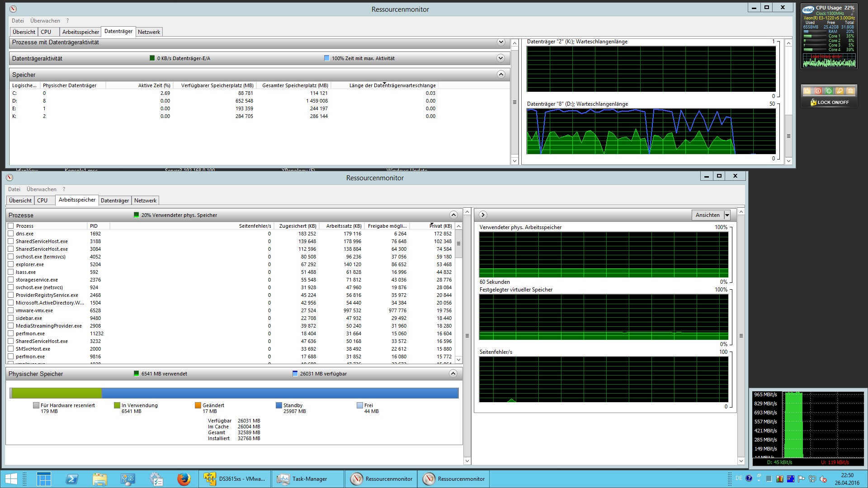Screen dimensions: 868x488
Task: Open File Explorer taskbar icon
Action: pos(100,479)
